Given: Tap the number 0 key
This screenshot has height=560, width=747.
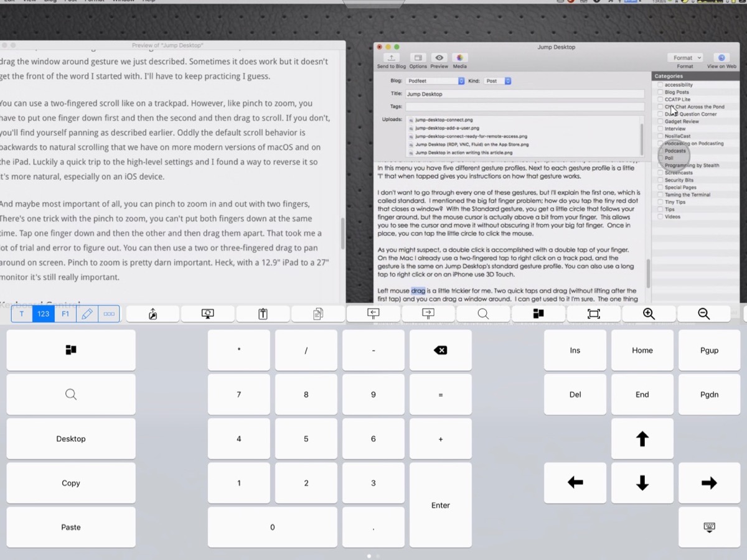Looking at the screenshot, I should pos(273,527).
